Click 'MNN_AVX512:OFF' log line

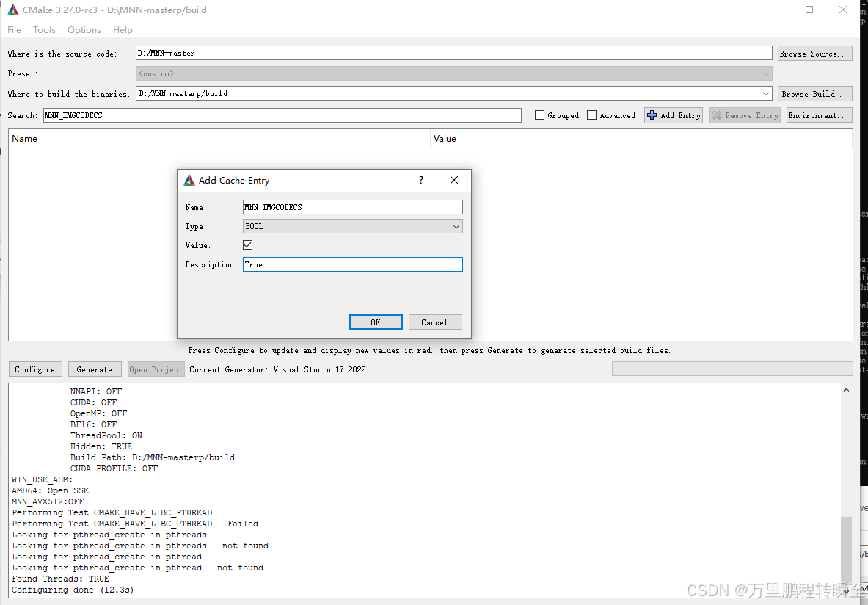click(48, 501)
